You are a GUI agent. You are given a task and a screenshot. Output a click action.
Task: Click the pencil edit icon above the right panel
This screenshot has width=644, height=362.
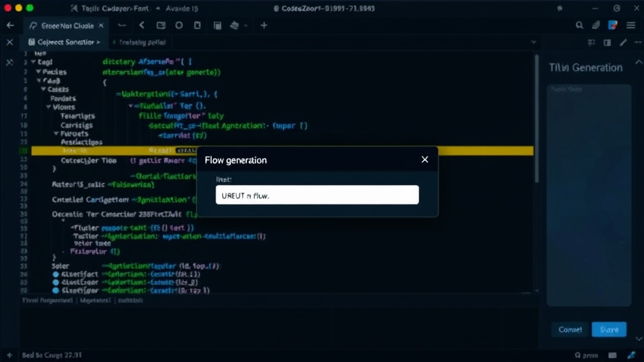[623, 42]
